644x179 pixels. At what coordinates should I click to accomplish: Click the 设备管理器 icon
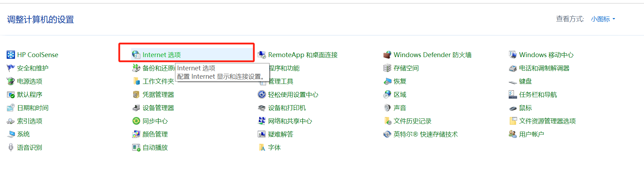(x=136, y=108)
